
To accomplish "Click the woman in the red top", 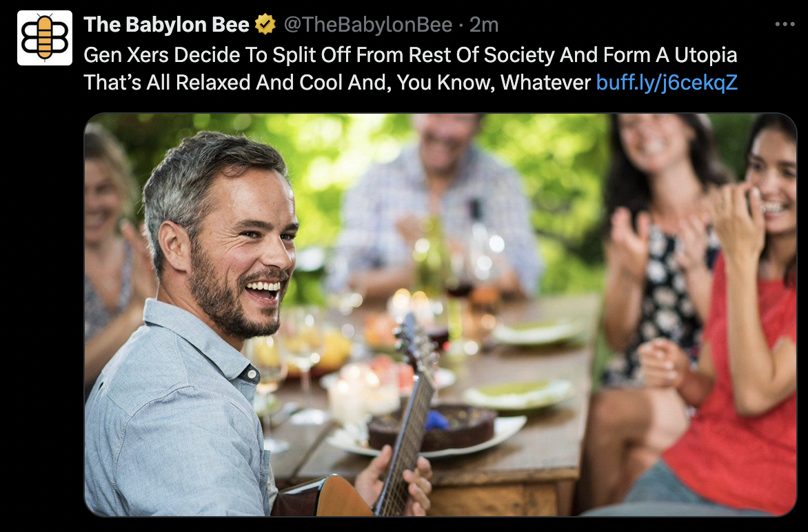I will tap(731, 319).
